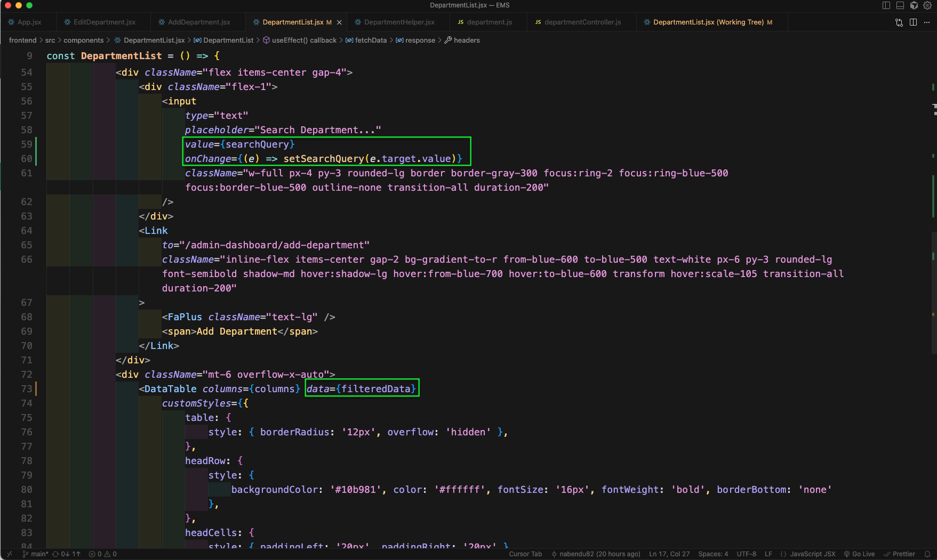
Task: Click line number 59 in the gutter
Action: point(27,144)
